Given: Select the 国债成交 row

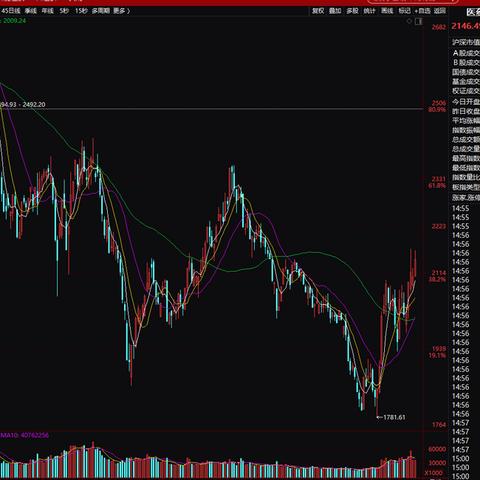Looking at the screenshot, I should point(466,72).
